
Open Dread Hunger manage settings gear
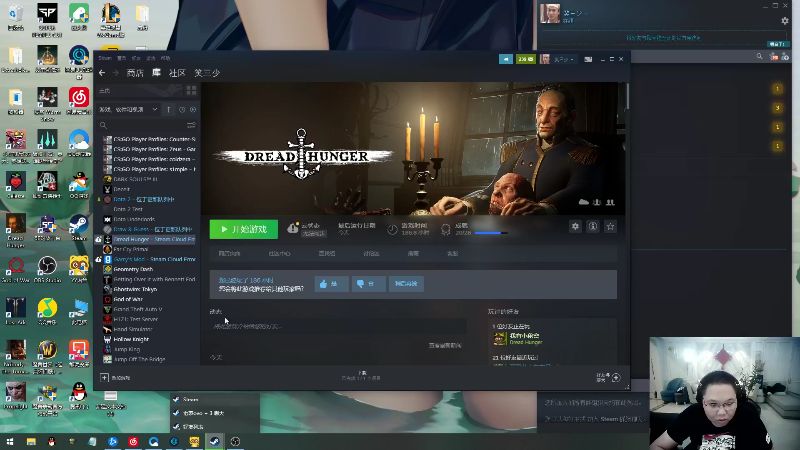(575, 227)
